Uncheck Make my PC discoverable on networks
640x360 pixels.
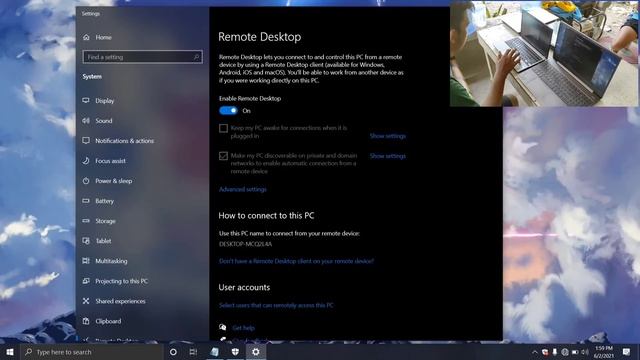pos(223,156)
